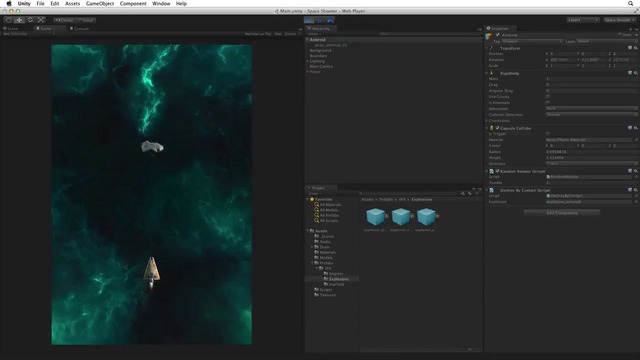Open the Materials folder
Screen dimensions: 640x360
[x=328, y=252]
